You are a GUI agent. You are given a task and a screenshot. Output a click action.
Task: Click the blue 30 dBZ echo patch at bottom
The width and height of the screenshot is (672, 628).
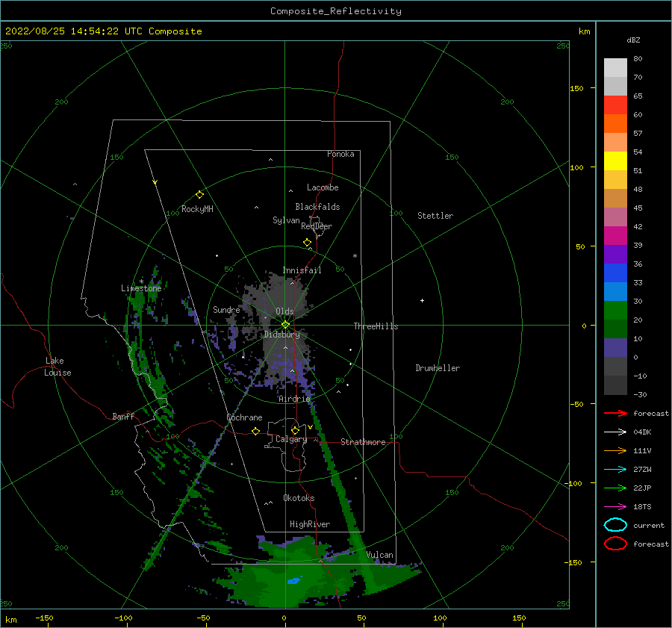(x=293, y=581)
